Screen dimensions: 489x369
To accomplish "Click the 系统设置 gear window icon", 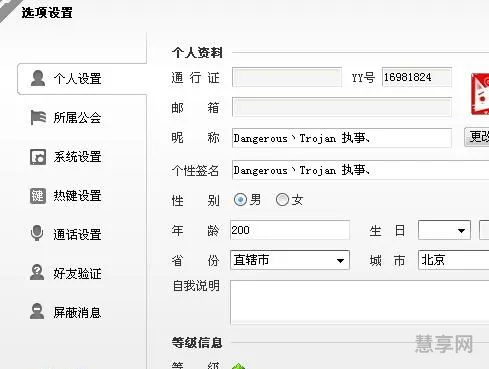I will pos(38,157).
